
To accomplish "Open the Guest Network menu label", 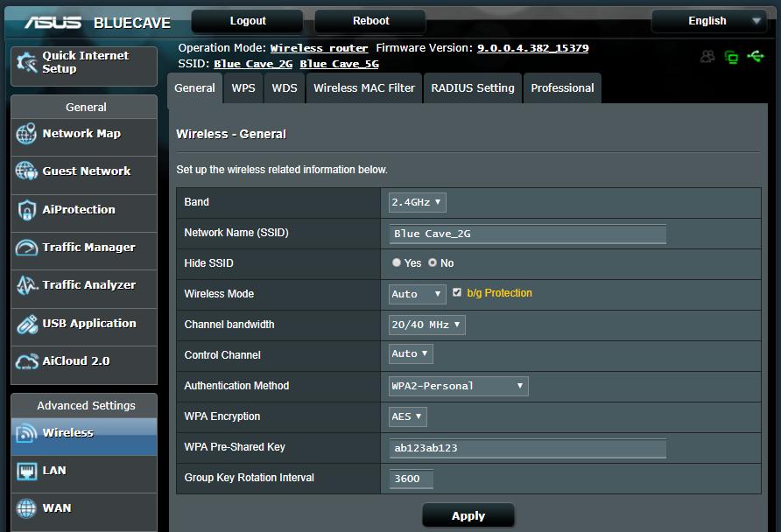I will pos(87,171).
